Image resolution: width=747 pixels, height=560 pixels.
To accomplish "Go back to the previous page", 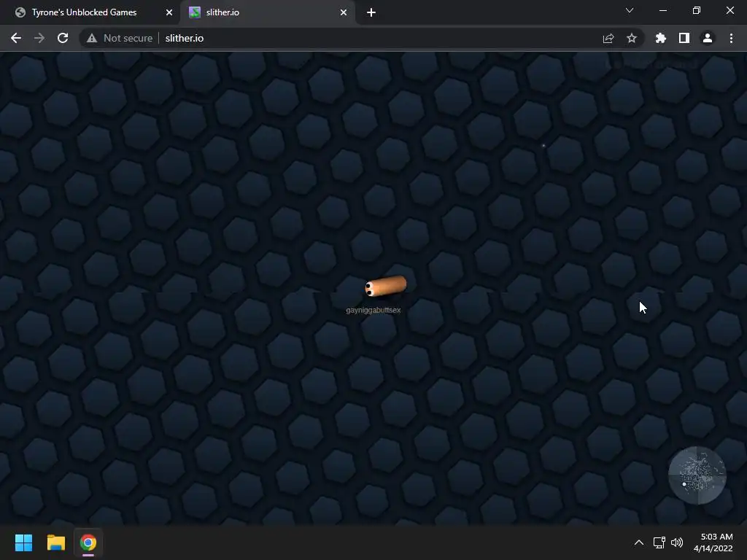I will pos(16,38).
